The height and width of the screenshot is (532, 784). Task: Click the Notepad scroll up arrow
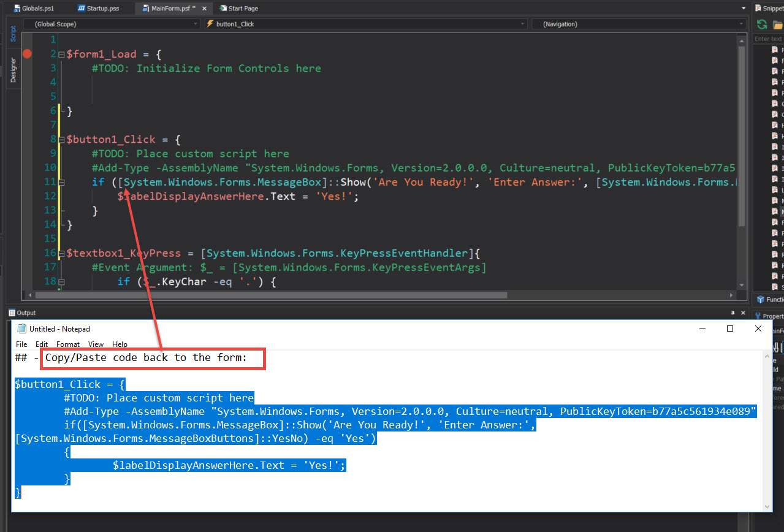tap(767, 355)
